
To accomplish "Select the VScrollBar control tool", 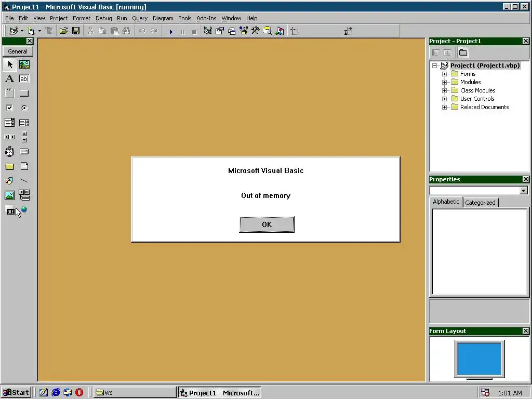I will point(24,137).
